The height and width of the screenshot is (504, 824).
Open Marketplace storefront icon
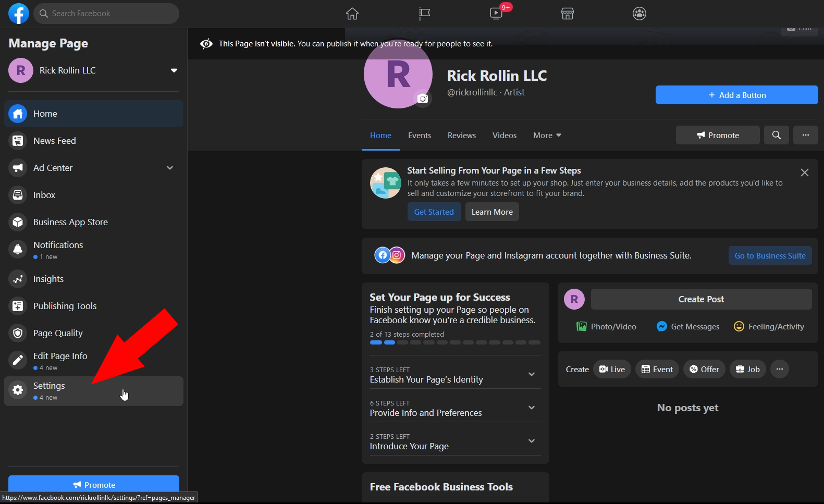coord(568,14)
